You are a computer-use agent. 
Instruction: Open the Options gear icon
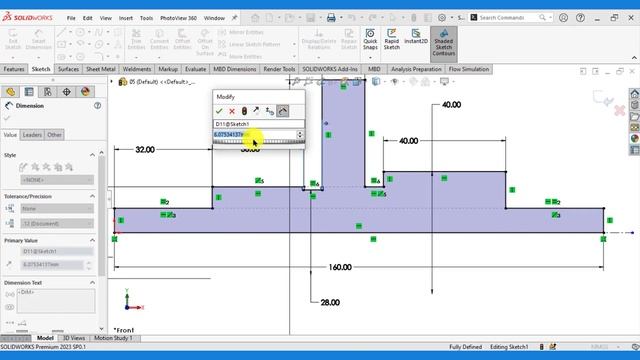point(442,18)
